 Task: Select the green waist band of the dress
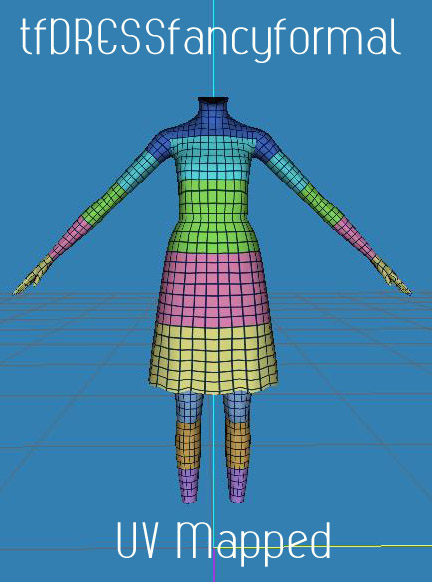213,216
